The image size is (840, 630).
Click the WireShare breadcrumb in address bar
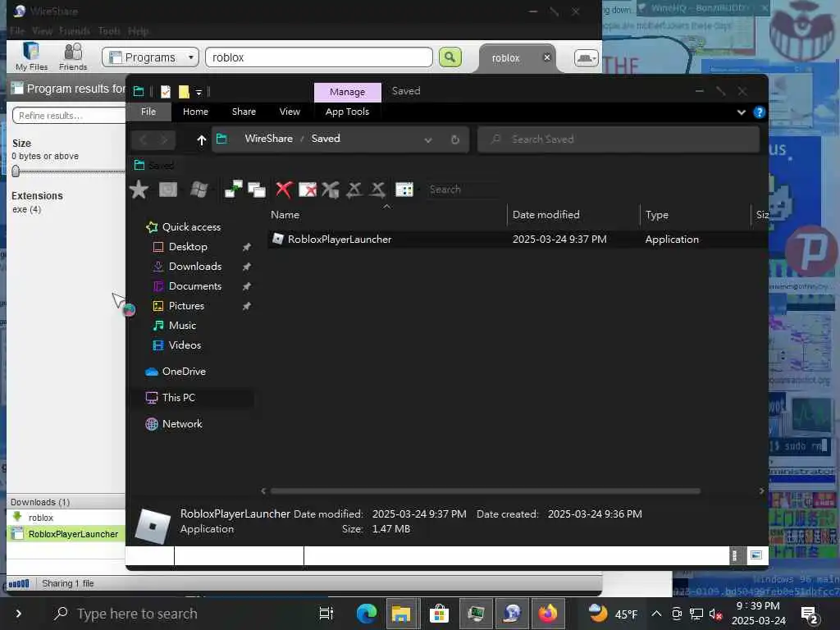268,138
